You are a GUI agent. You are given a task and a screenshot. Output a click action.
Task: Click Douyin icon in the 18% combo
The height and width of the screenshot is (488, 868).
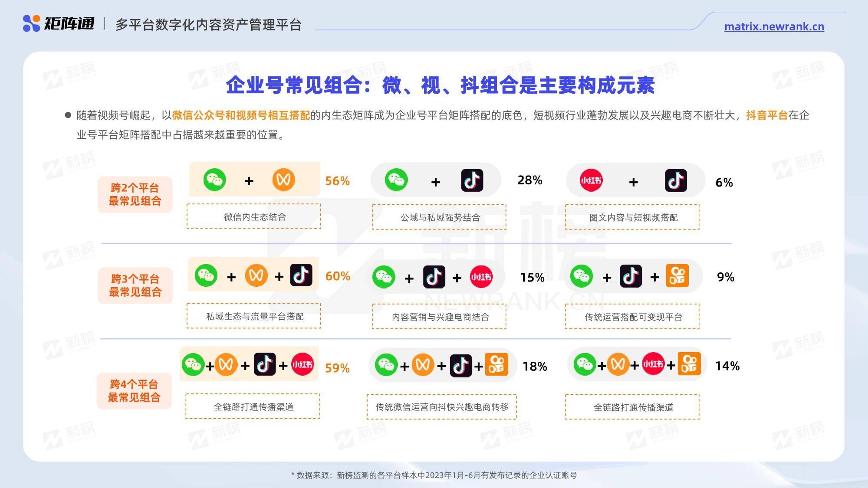(x=461, y=366)
